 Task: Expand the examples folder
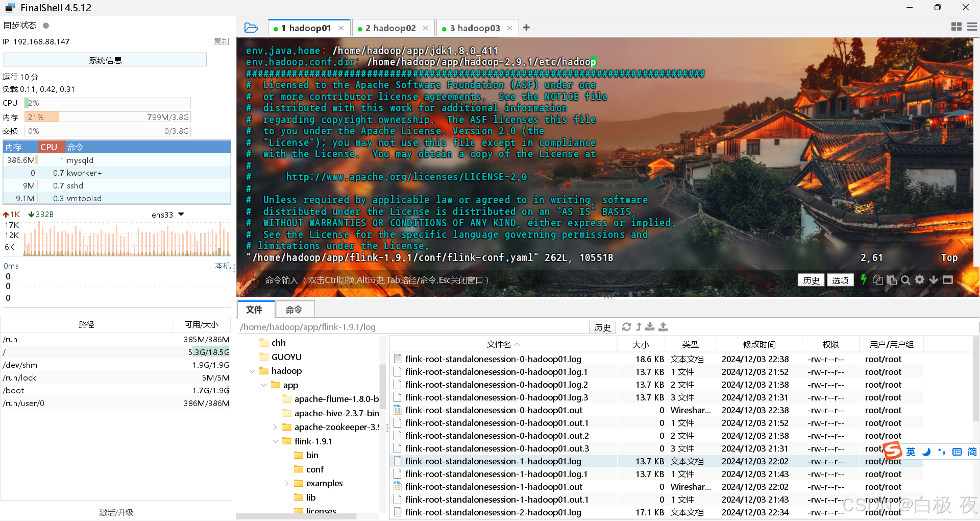[x=286, y=483]
